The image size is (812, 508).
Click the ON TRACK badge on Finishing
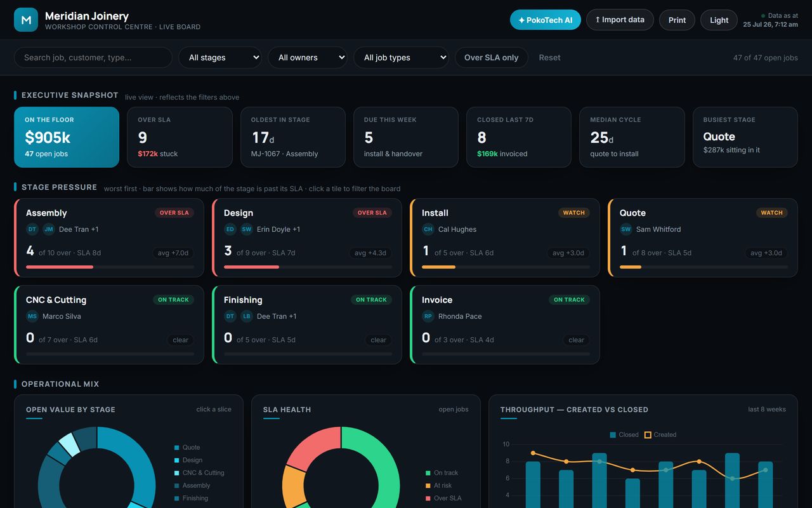coord(372,300)
